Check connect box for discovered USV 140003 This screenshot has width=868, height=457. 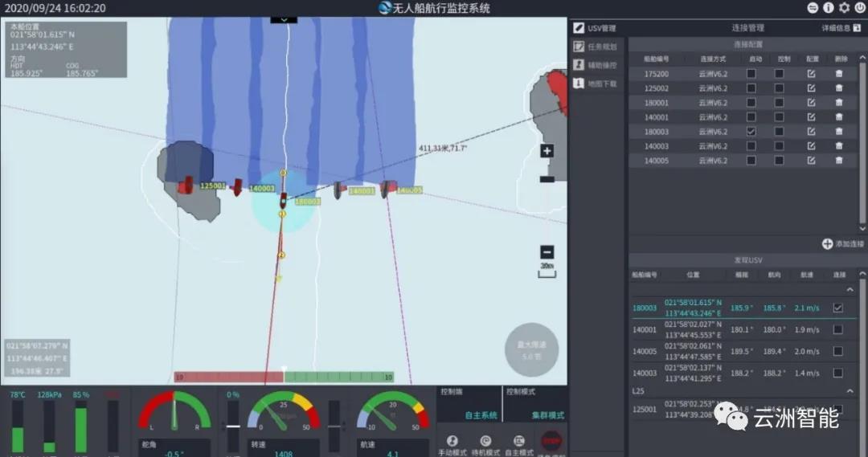(838, 373)
